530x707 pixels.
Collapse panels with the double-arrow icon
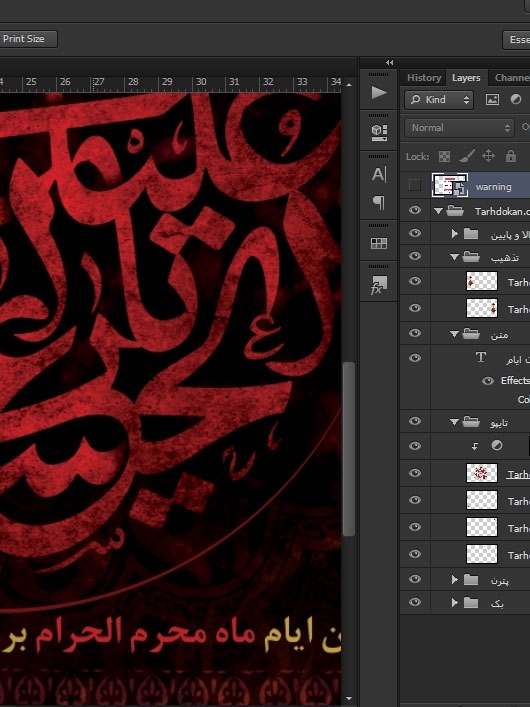pos(389,62)
